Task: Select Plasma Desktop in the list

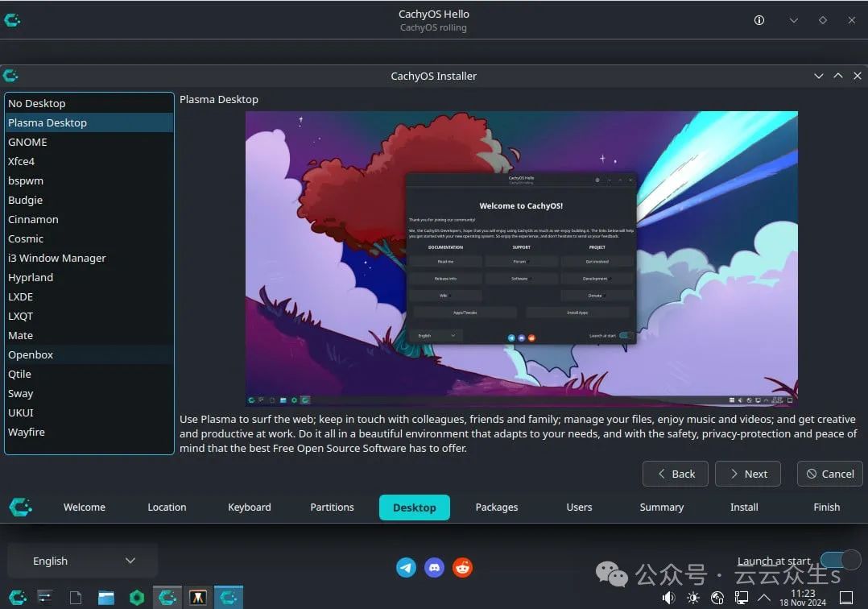Action: pyautogui.click(x=89, y=123)
